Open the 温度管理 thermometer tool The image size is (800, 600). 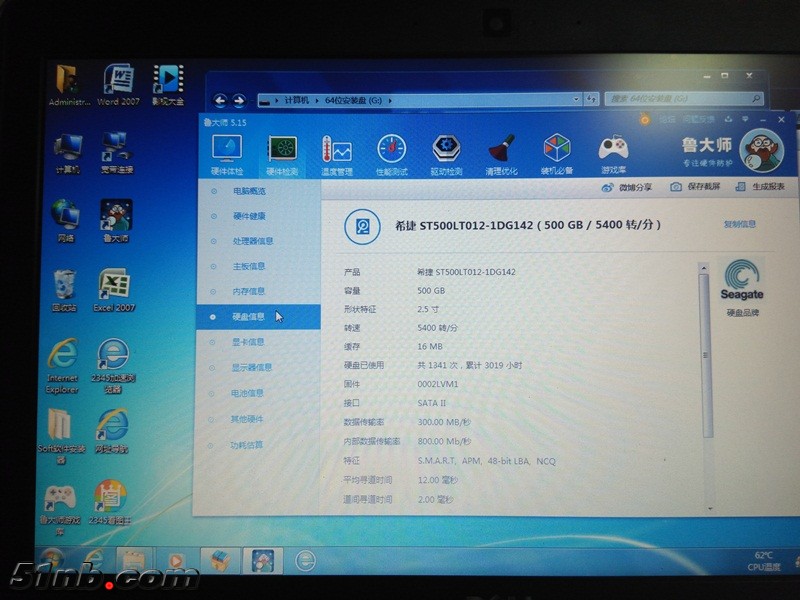tap(336, 155)
